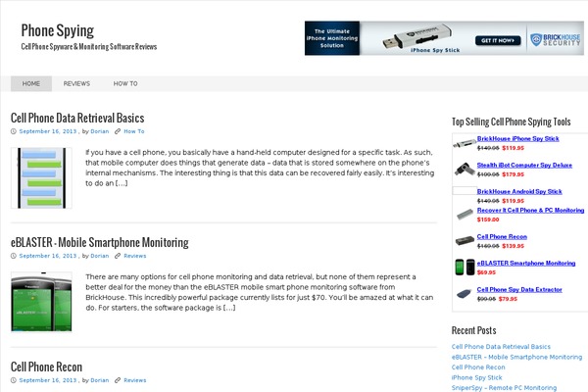Click the $179.95 price of Stealth iBot

click(513, 174)
